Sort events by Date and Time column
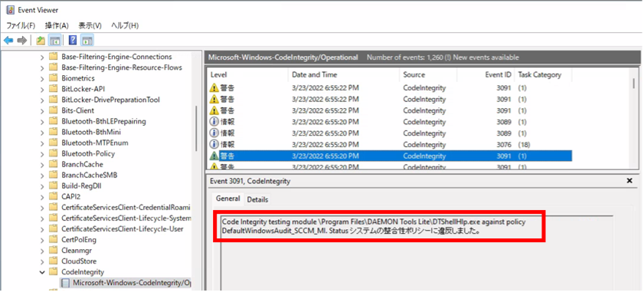This screenshot has width=644, height=292. pyautogui.click(x=343, y=75)
